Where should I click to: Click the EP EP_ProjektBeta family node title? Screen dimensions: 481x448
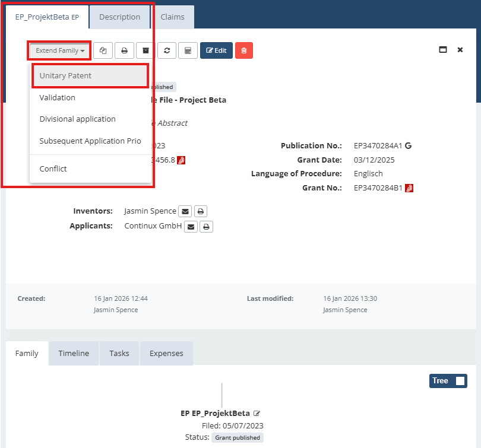pyautogui.click(x=216, y=414)
